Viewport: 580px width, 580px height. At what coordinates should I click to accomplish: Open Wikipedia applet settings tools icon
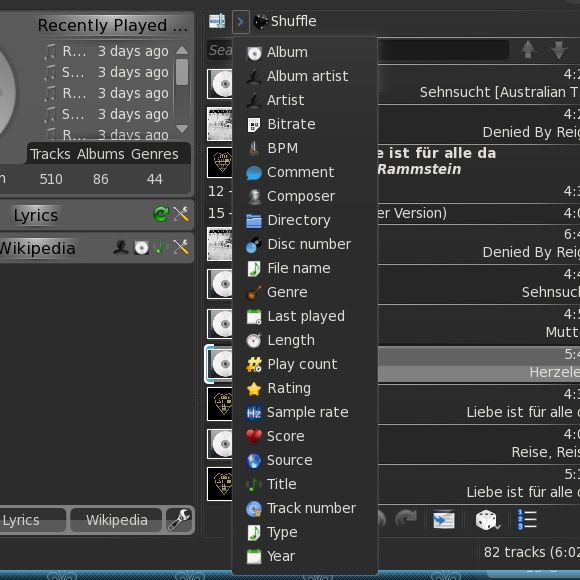(x=181, y=247)
